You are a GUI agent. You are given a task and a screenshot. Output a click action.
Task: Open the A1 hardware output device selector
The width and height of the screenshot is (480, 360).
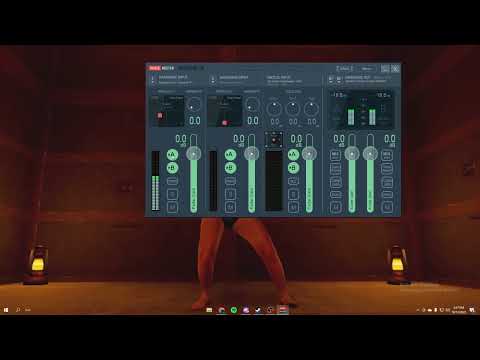tap(331, 79)
